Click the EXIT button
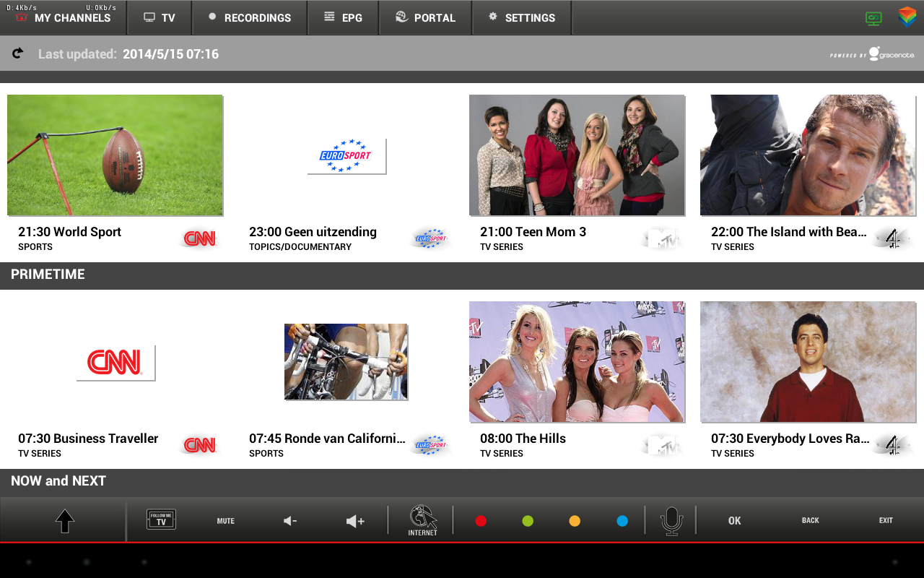Screen dimensions: 924x578 [886, 521]
